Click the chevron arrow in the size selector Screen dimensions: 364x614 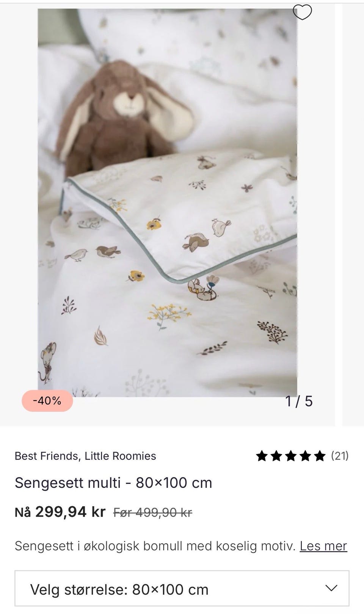point(331,588)
